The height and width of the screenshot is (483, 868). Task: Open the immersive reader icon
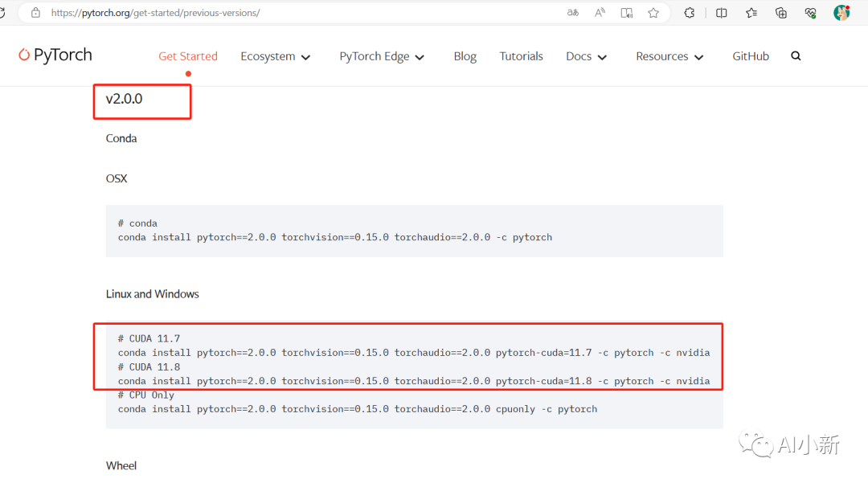pyautogui.click(x=627, y=13)
